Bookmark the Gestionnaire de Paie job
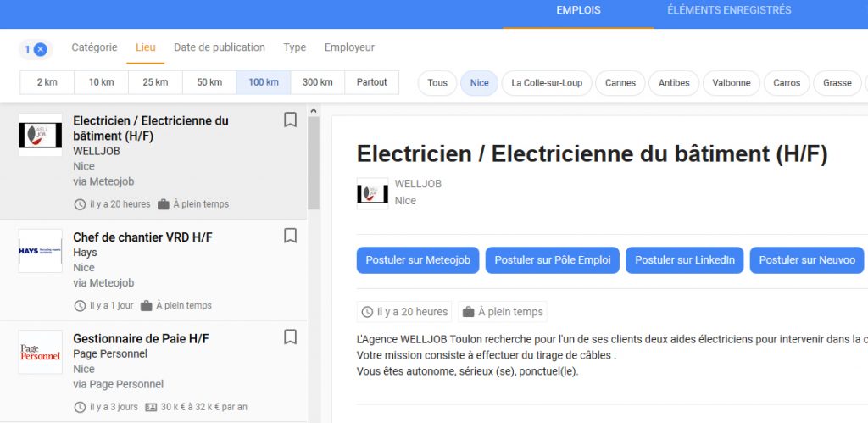Image resolution: width=868 pixels, height=423 pixels. 290,337
